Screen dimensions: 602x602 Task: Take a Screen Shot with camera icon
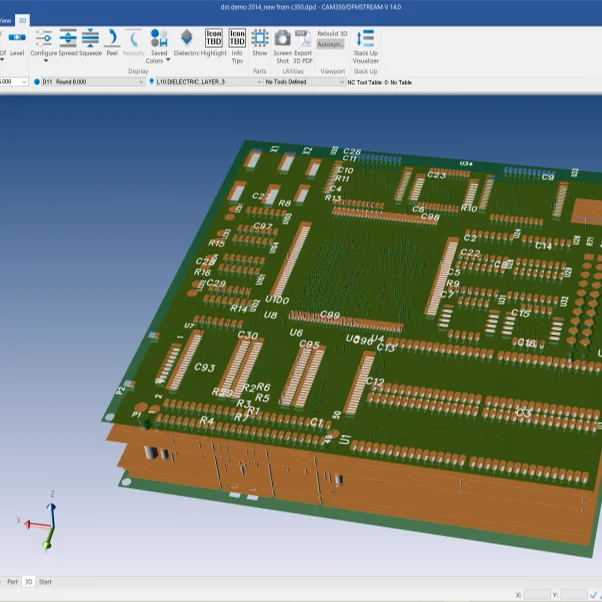click(283, 38)
